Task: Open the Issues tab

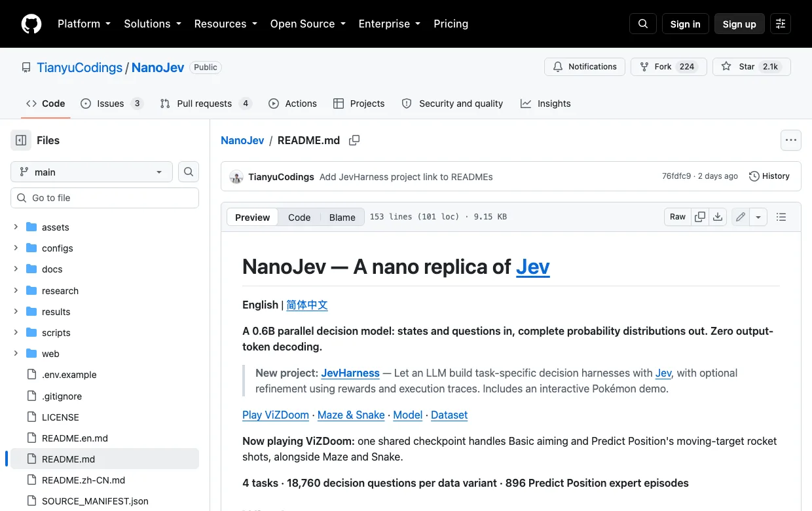Action: coord(111,104)
